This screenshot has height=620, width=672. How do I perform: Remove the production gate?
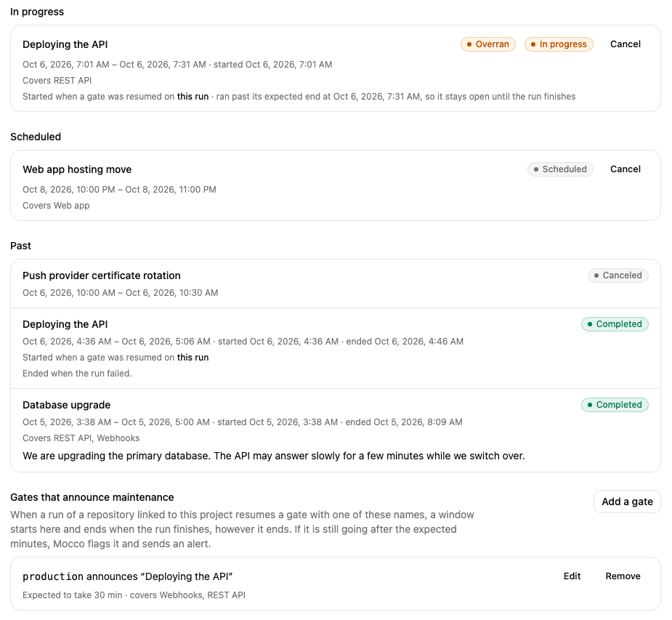(623, 576)
